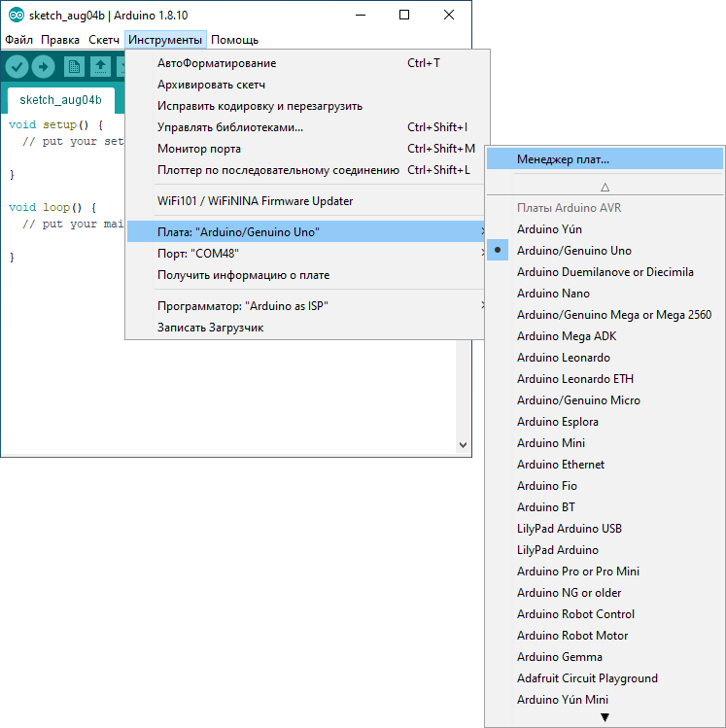The width and height of the screenshot is (726, 728).
Task: Select Arduino Leonardo board
Action: [605, 358]
